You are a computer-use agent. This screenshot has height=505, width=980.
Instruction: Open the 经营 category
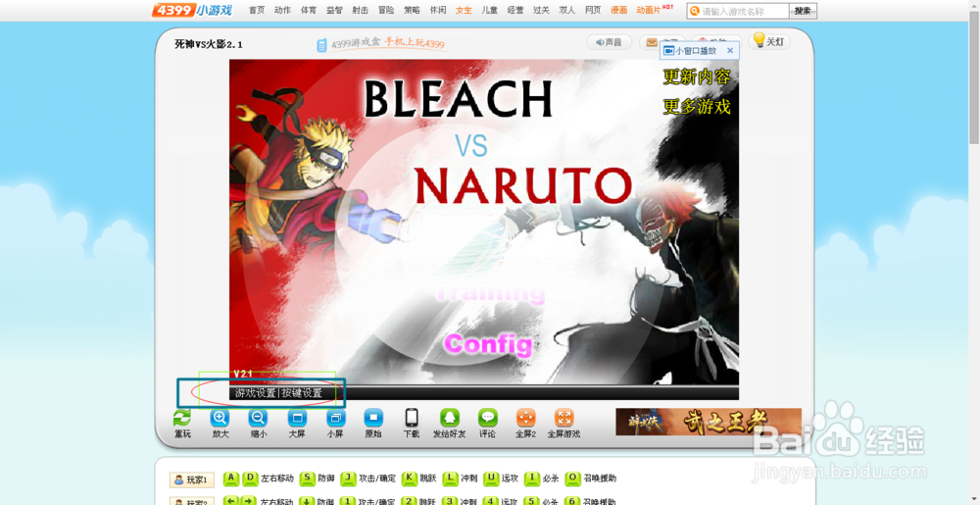[x=515, y=10]
